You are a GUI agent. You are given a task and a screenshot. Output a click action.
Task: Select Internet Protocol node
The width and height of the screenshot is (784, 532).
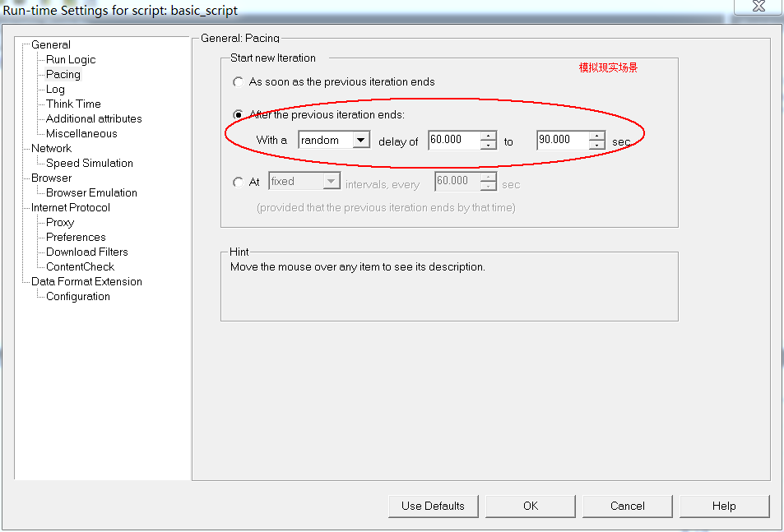click(70, 207)
